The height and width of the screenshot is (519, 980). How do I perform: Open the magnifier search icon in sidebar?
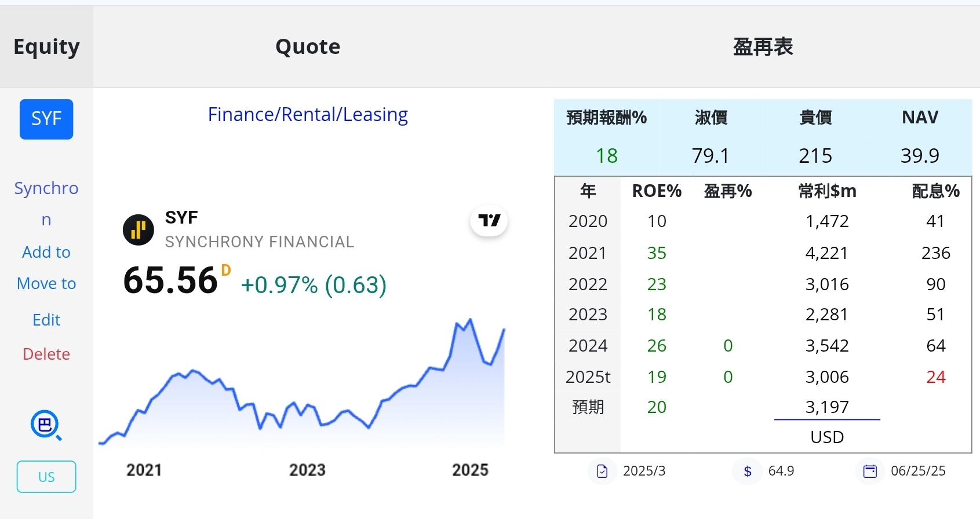[46, 425]
